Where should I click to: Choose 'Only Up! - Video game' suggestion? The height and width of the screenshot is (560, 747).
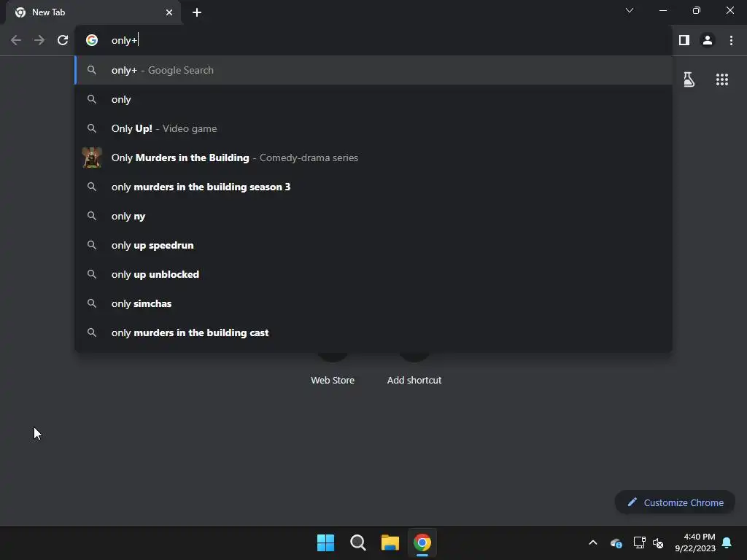click(x=373, y=128)
